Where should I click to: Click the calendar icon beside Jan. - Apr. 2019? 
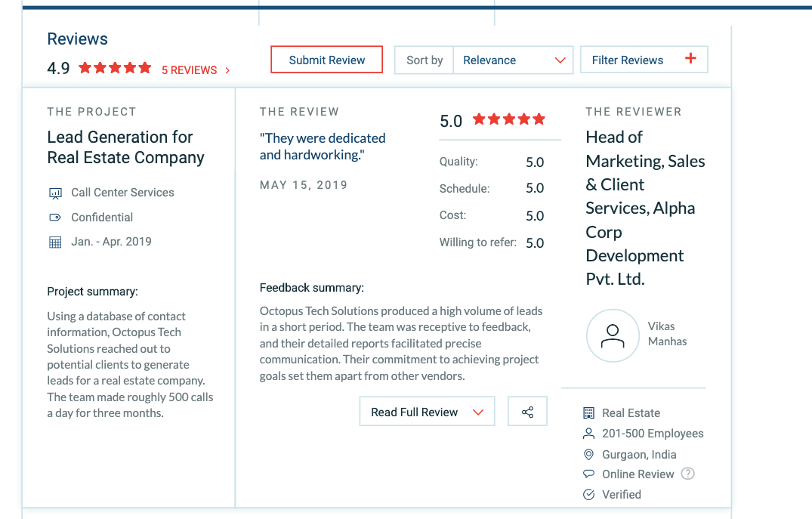coord(55,243)
